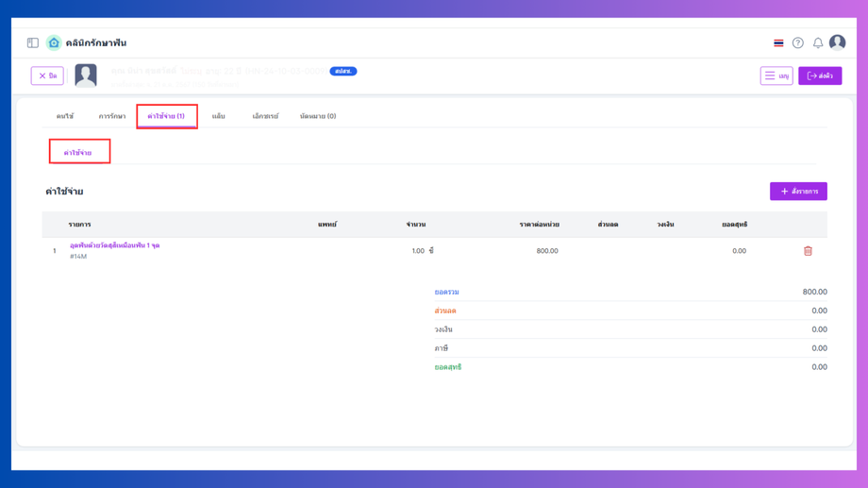The height and width of the screenshot is (488, 868).
Task: Click the สั่งรายการ add order button
Action: click(798, 191)
